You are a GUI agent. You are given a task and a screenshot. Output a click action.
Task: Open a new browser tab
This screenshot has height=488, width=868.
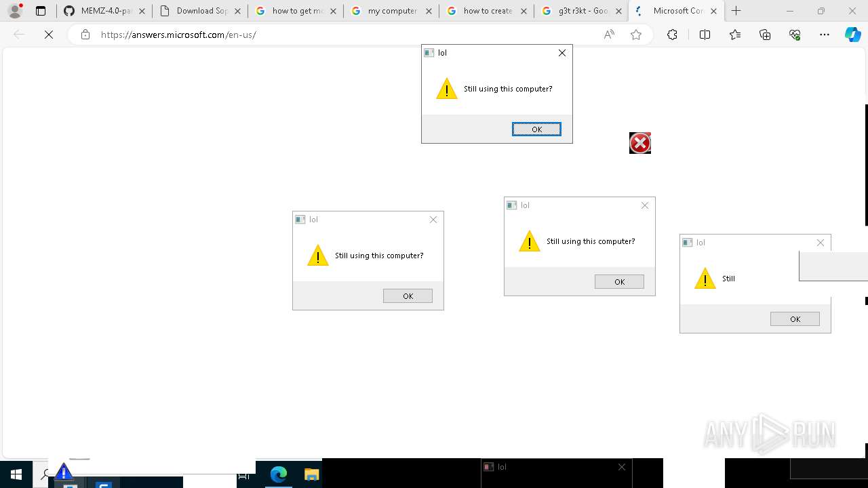[736, 11]
